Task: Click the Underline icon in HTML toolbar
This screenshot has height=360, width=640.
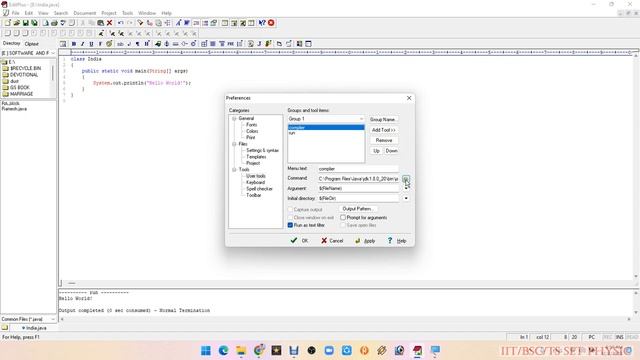Action: 91,44
